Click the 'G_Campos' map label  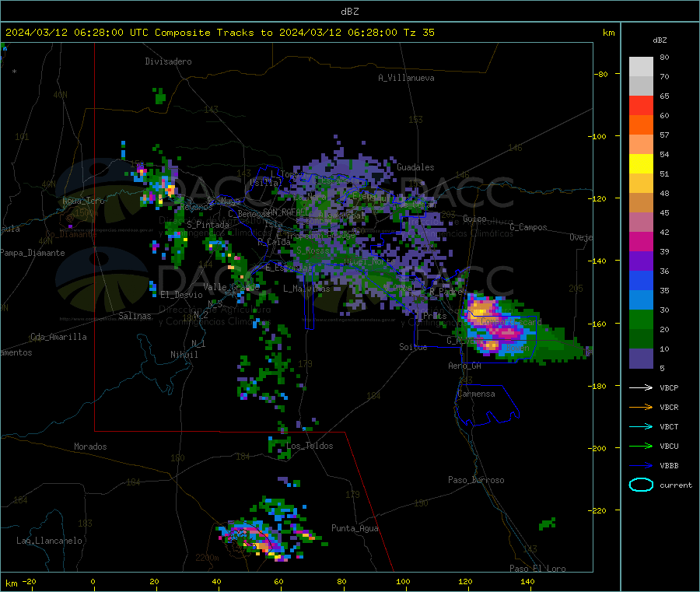528,227
